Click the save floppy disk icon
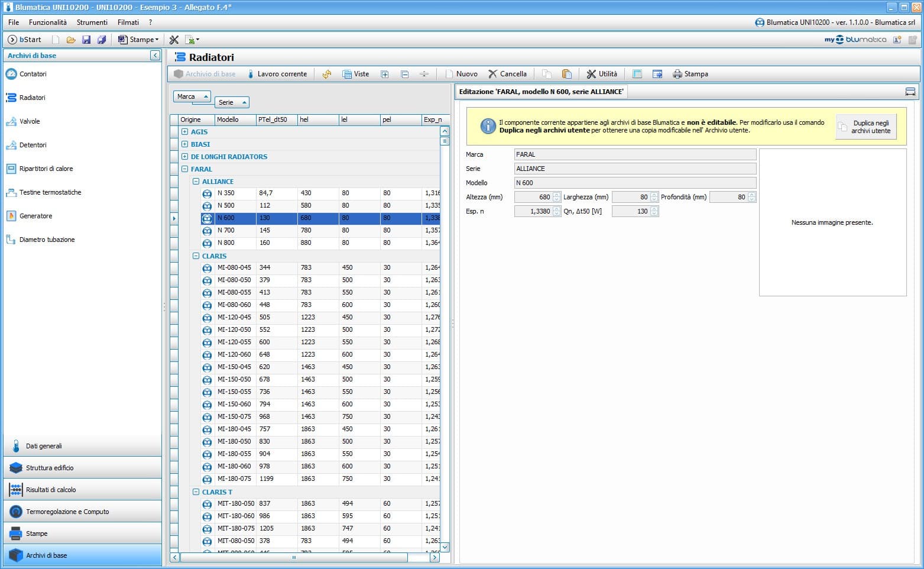The height and width of the screenshot is (569, 924). 86,40
